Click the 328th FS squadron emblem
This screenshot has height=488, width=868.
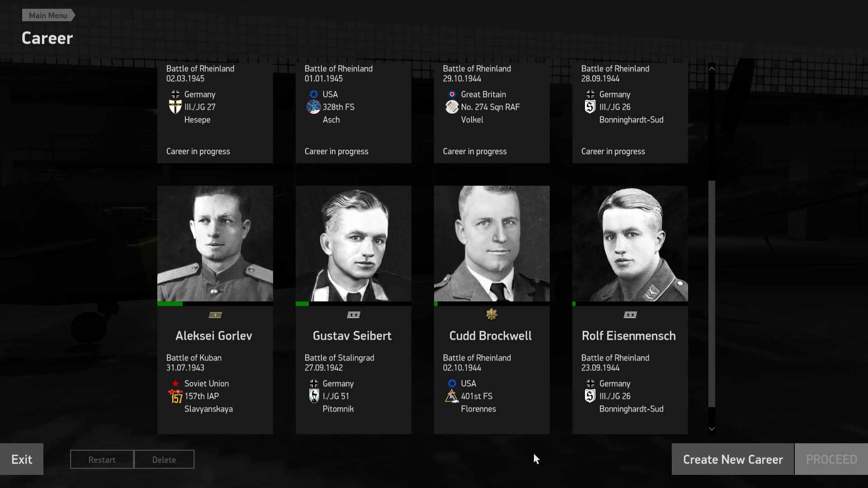pyautogui.click(x=314, y=107)
